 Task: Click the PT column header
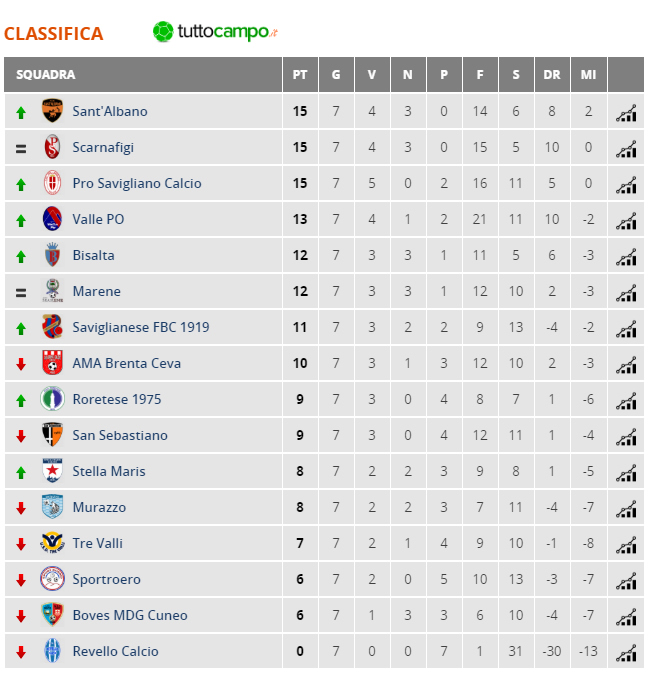[x=300, y=74]
